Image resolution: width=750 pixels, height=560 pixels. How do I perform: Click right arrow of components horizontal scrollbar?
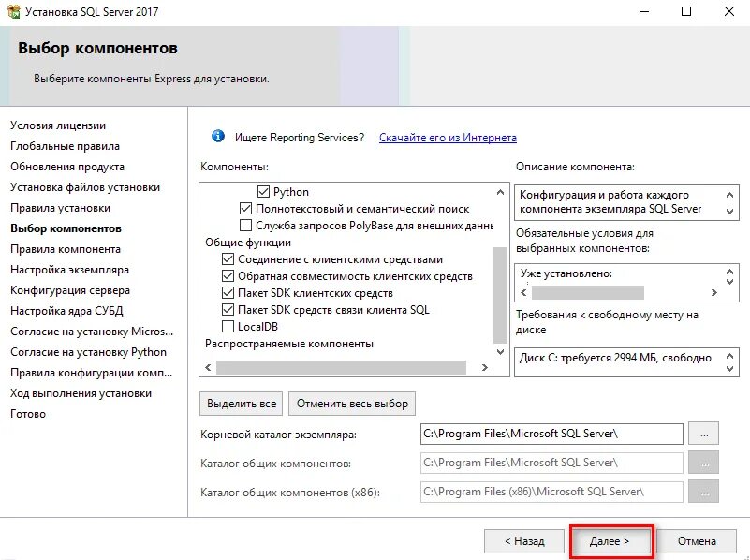[485, 367]
